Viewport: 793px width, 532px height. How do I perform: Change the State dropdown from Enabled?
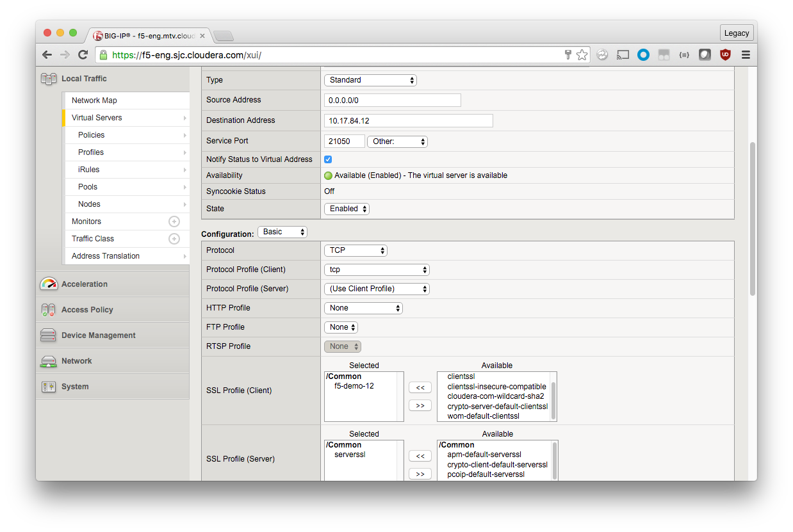(347, 209)
